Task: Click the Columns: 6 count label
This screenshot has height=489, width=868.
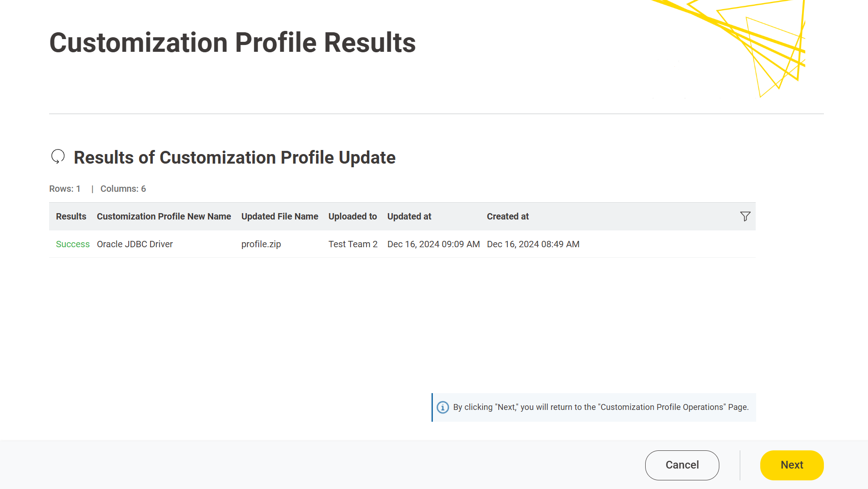Action: click(x=123, y=189)
